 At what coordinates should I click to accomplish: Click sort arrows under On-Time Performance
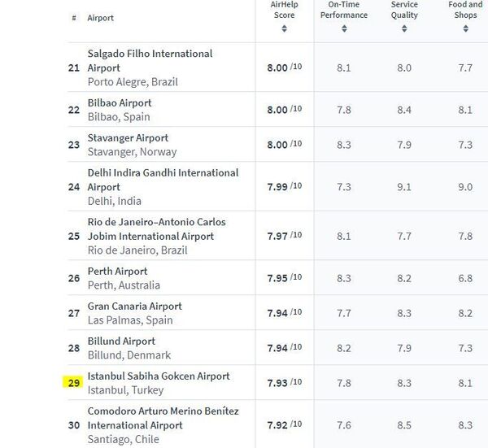tap(344, 29)
